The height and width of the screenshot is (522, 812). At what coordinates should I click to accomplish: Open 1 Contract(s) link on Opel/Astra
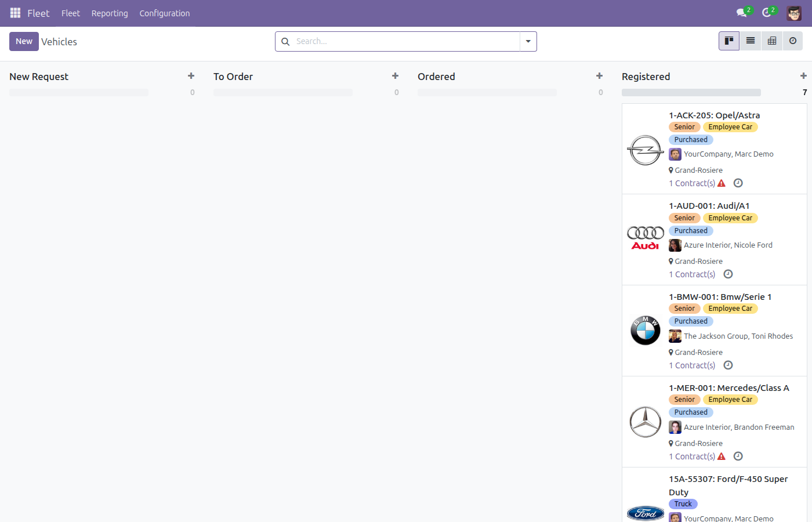pyautogui.click(x=692, y=183)
